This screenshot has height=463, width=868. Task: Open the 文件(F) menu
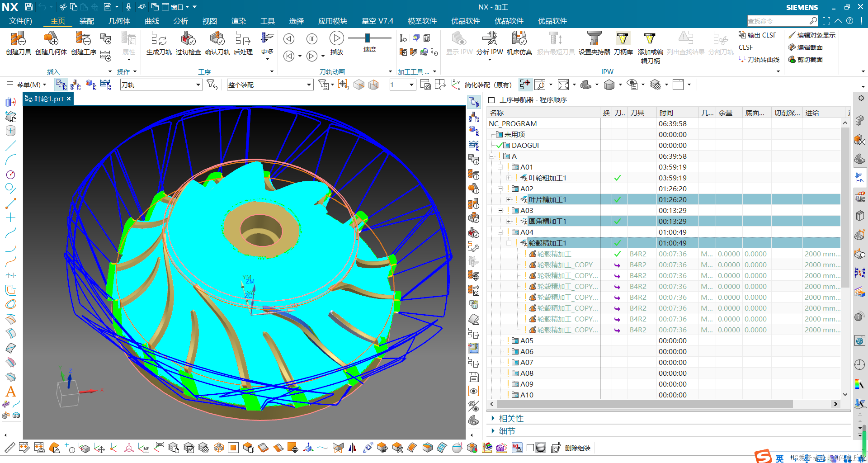(20, 21)
